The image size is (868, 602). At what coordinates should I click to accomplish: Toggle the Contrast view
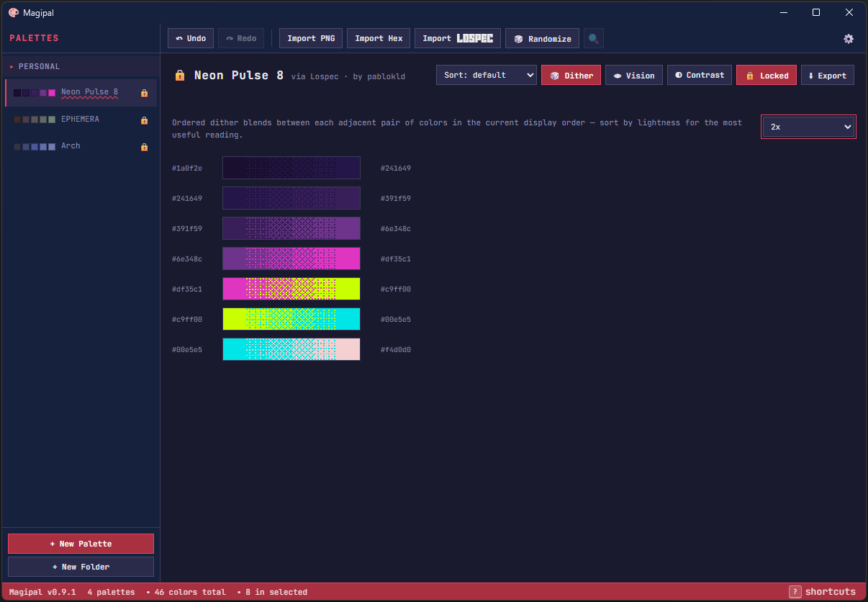pyautogui.click(x=700, y=75)
